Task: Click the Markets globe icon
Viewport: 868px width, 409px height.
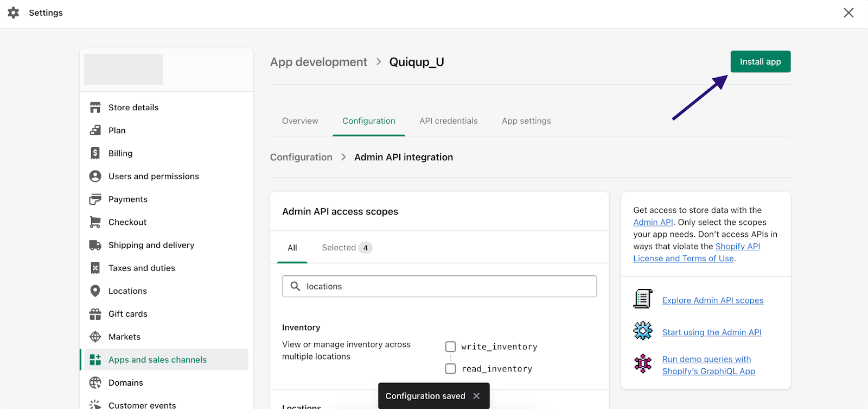Action: point(95,337)
